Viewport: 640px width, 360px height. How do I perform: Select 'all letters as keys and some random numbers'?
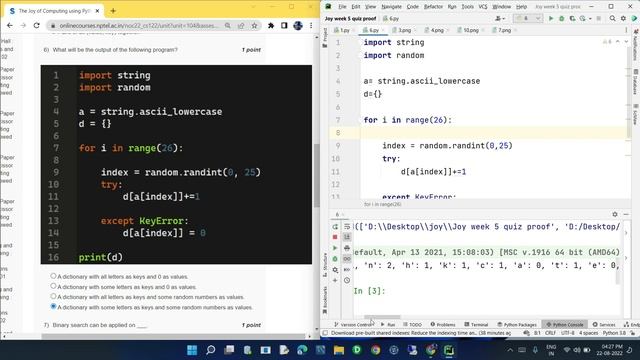[53, 296]
